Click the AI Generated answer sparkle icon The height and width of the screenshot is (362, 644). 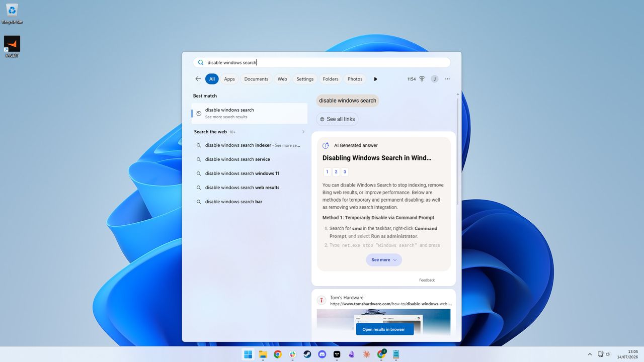pyautogui.click(x=326, y=145)
